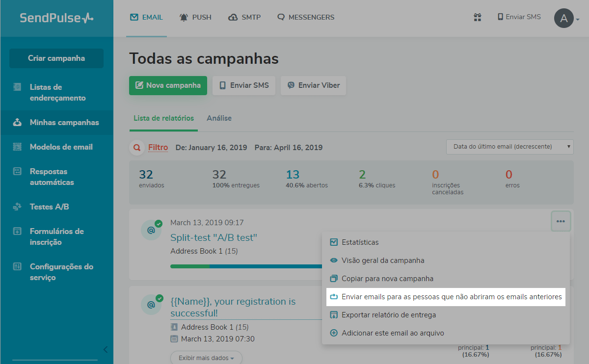Click the "Address Book 1 (15)" text under Split-test
This screenshot has width=589, height=364.
(204, 251)
